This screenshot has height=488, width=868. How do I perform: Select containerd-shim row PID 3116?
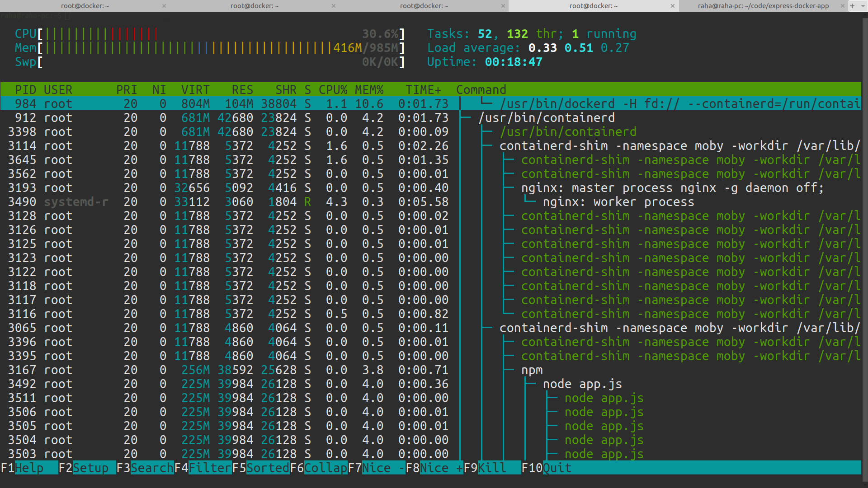pos(431,314)
